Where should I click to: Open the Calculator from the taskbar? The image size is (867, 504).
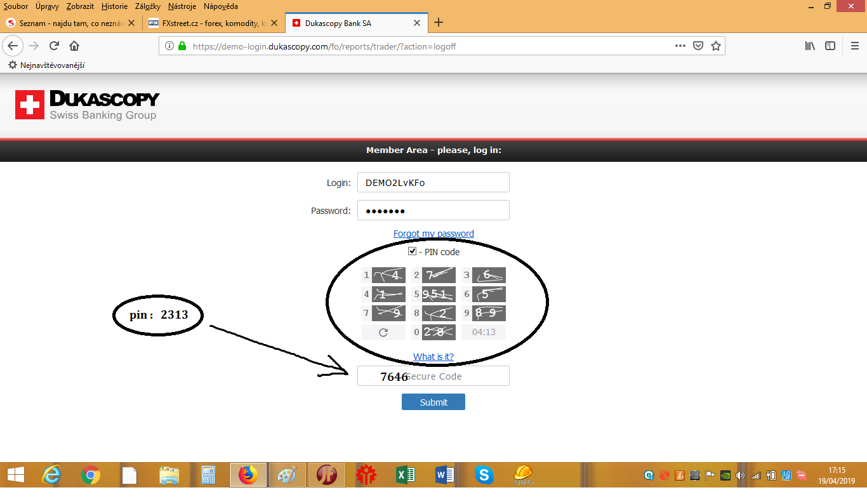coord(208,475)
